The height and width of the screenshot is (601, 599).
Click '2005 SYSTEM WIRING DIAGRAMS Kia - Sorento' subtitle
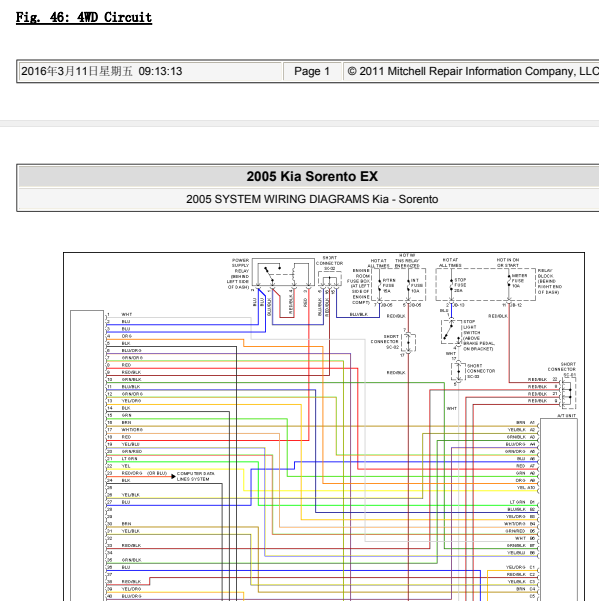coord(312,199)
